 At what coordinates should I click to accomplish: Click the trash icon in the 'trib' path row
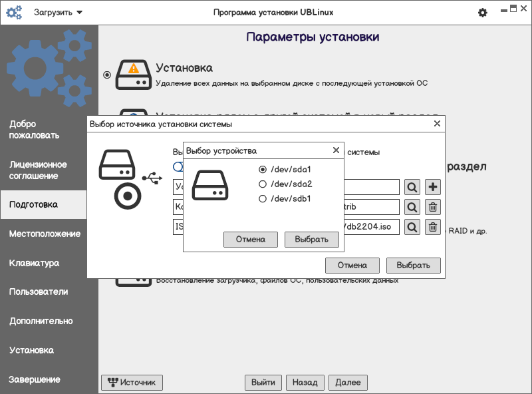[x=433, y=207]
